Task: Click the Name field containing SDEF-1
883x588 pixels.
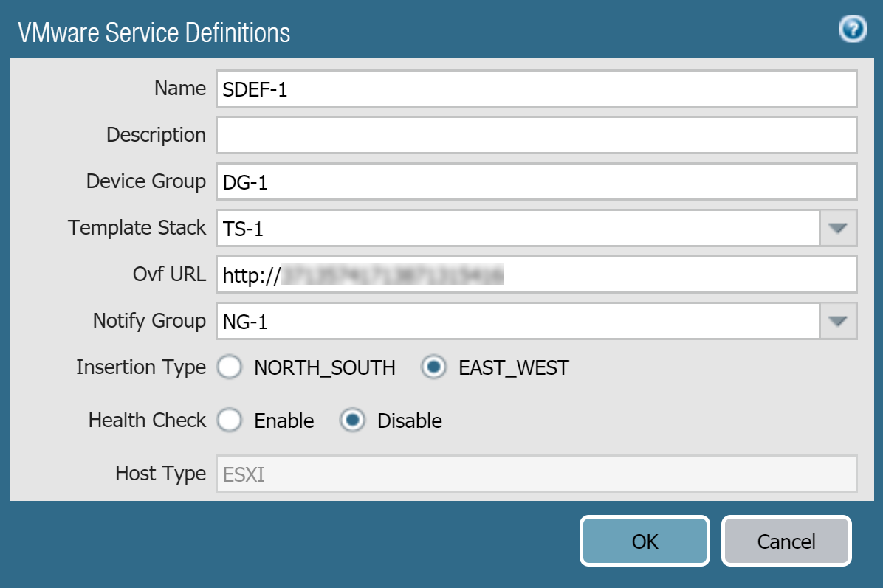Action: [x=535, y=89]
